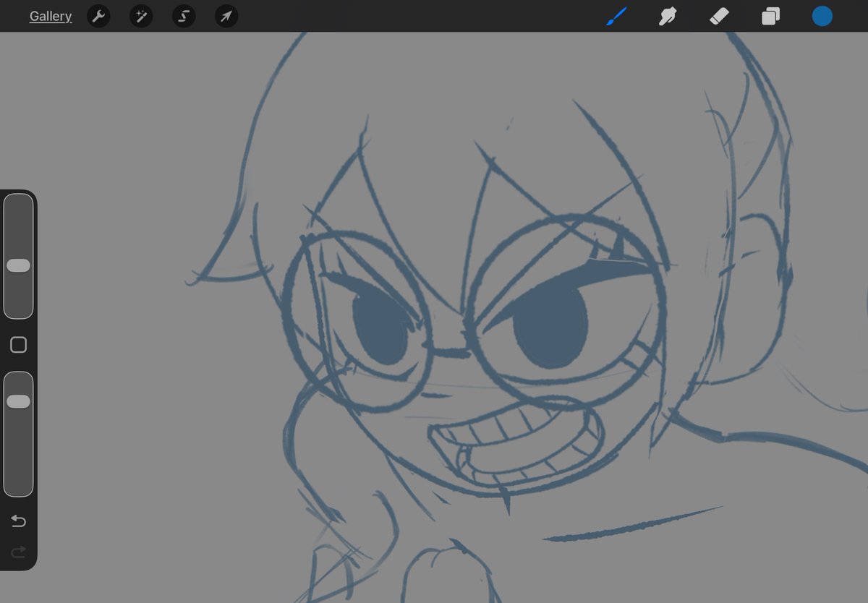Tap the Brush tool to open the Brush Library

click(x=616, y=16)
